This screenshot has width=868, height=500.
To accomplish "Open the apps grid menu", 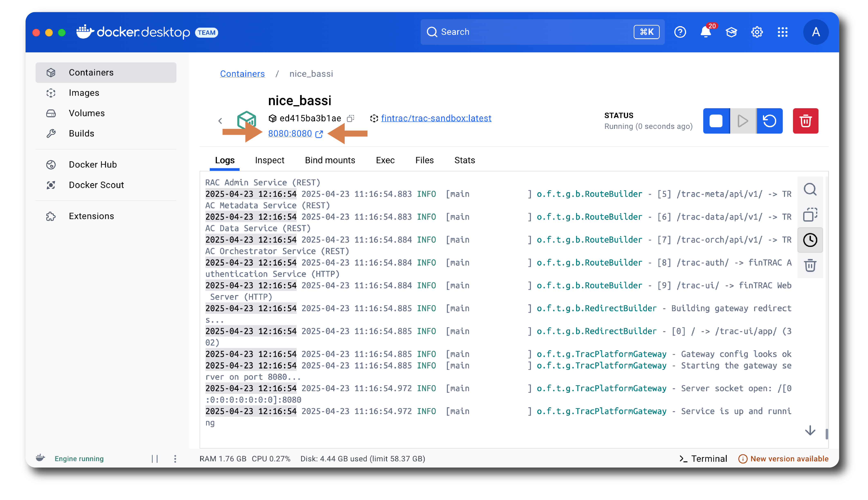I will click(782, 32).
